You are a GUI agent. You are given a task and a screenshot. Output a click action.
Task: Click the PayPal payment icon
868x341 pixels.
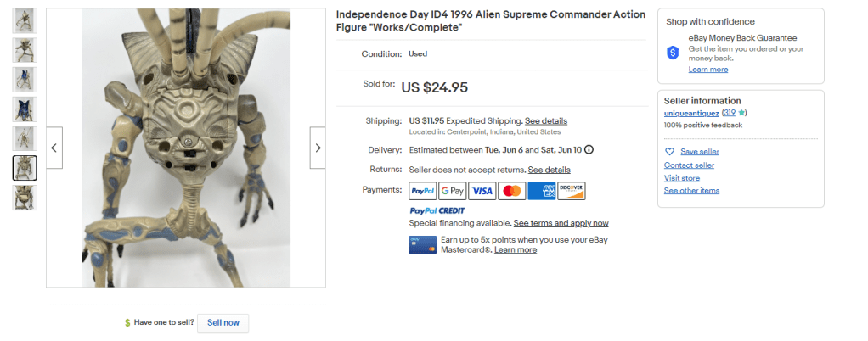point(423,191)
